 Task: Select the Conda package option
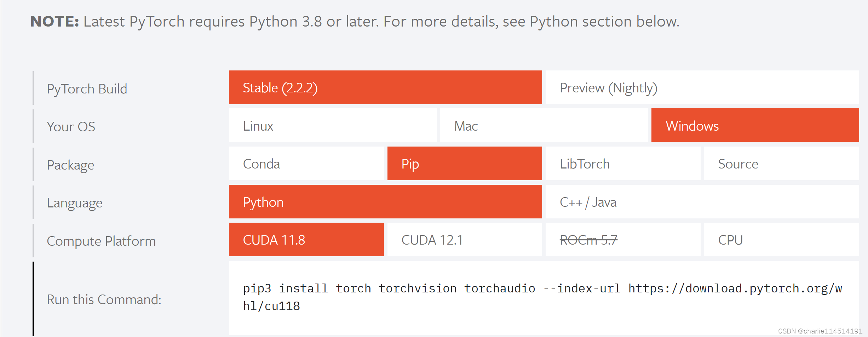point(261,164)
